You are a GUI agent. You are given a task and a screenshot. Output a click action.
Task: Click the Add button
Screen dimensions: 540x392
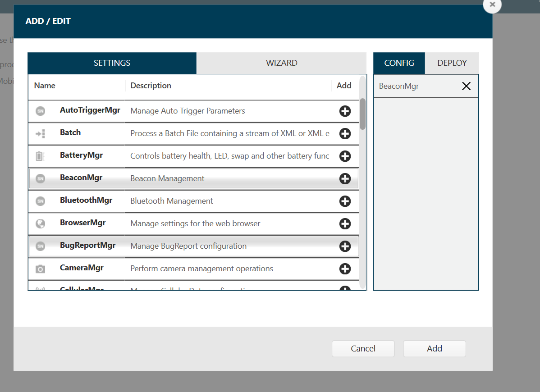[x=434, y=348]
